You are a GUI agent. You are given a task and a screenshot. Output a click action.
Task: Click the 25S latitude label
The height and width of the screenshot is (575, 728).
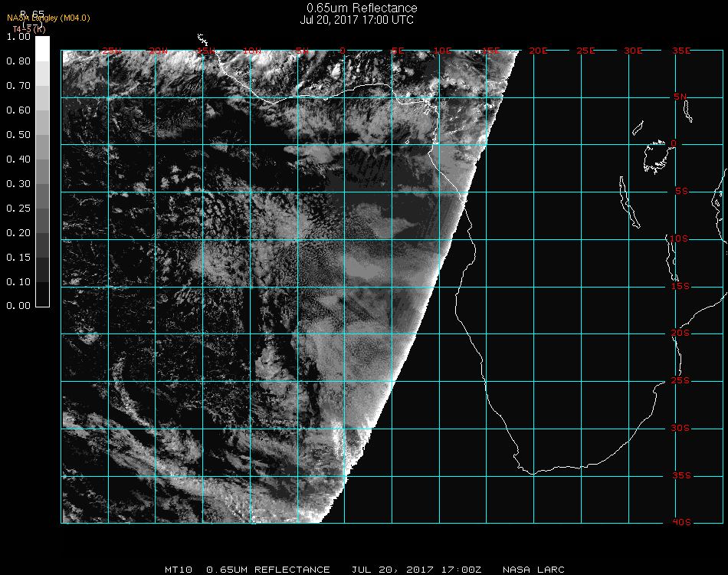click(680, 381)
